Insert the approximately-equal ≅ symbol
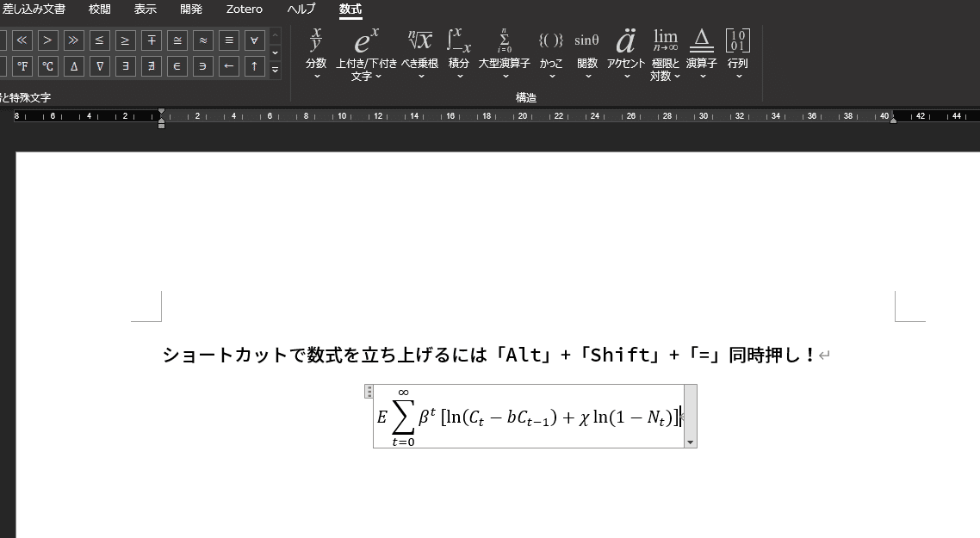Viewport: 980px width, 538px height. [177, 40]
